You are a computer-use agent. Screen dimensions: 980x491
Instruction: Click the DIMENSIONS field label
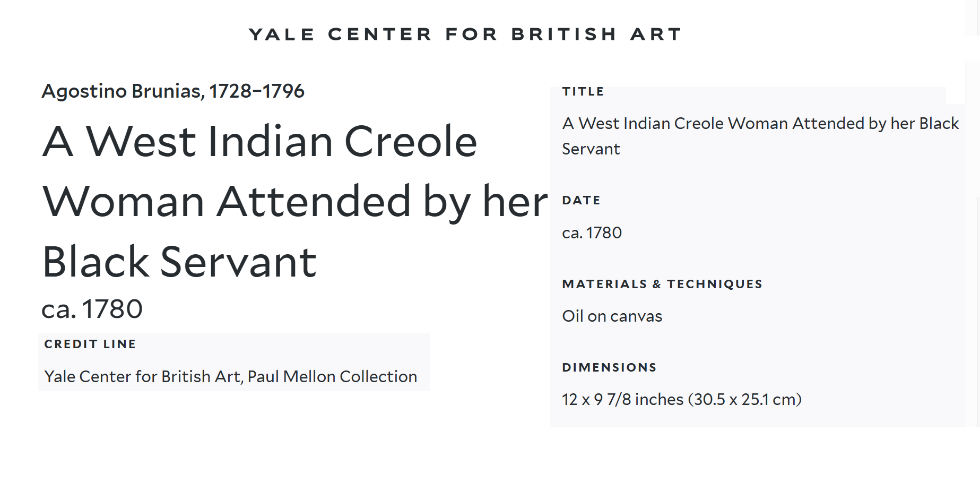point(609,367)
